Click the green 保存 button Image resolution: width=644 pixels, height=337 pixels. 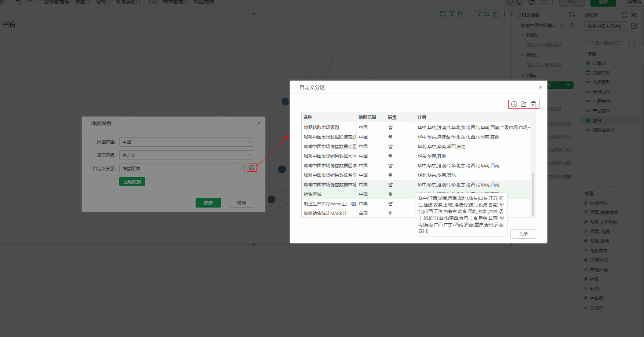tap(603, 3)
